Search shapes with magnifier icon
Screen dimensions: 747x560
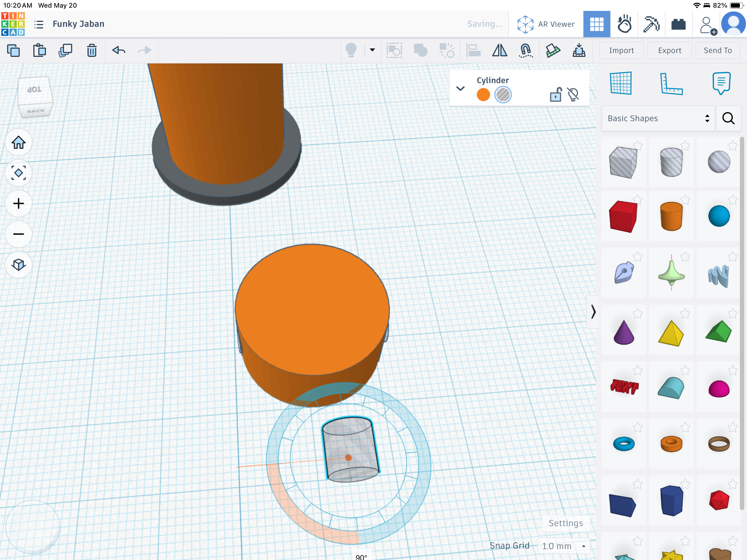click(728, 119)
